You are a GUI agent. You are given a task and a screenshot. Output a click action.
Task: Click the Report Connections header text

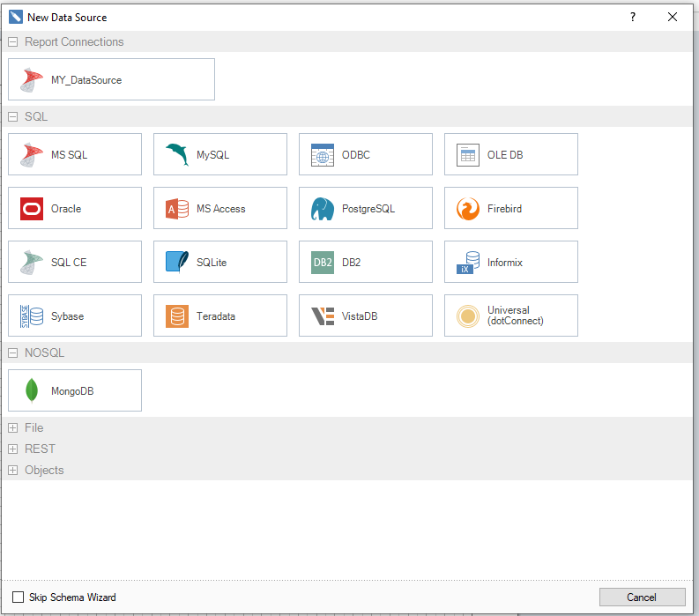pos(74,42)
